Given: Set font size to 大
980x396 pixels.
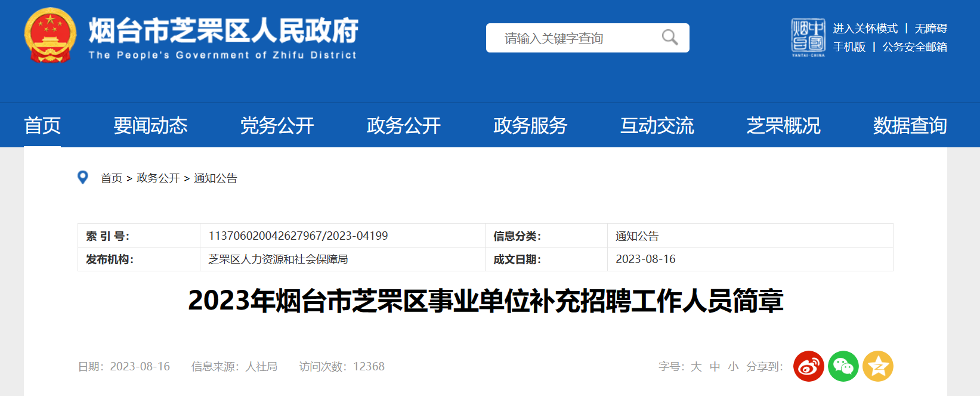Looking at the screenshot, I should [x=696, y=367].
